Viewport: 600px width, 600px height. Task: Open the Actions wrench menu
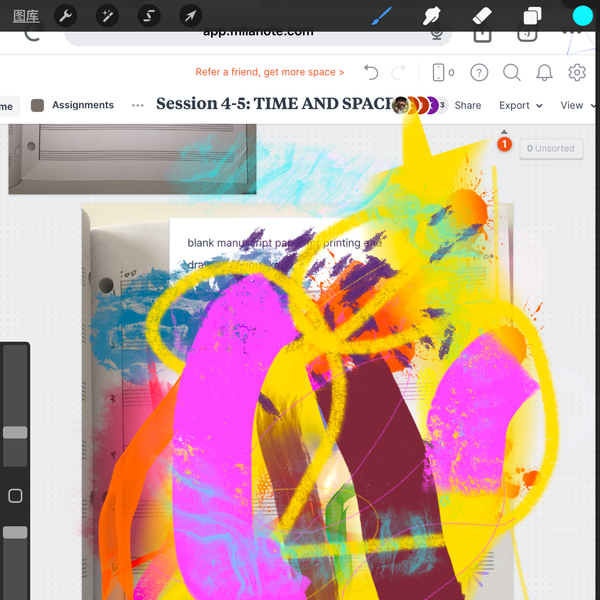(x=65, y=16)
